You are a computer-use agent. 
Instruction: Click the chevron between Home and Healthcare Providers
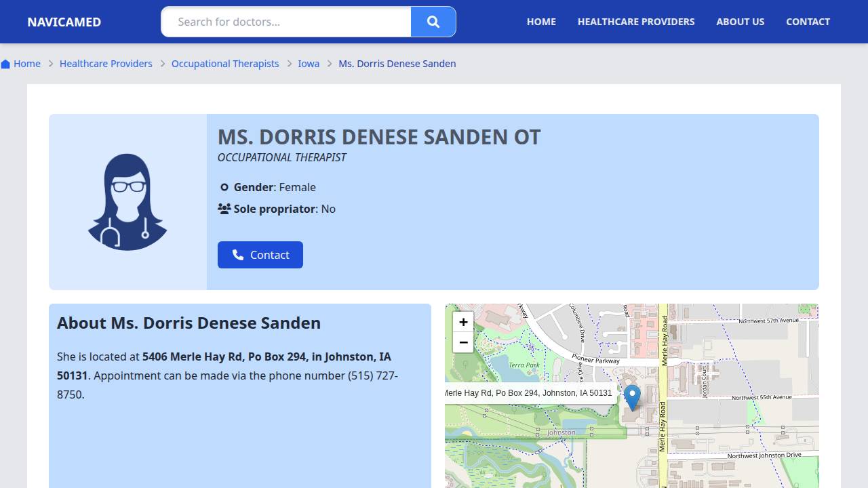pyautogui.click(x=50, y=64)
